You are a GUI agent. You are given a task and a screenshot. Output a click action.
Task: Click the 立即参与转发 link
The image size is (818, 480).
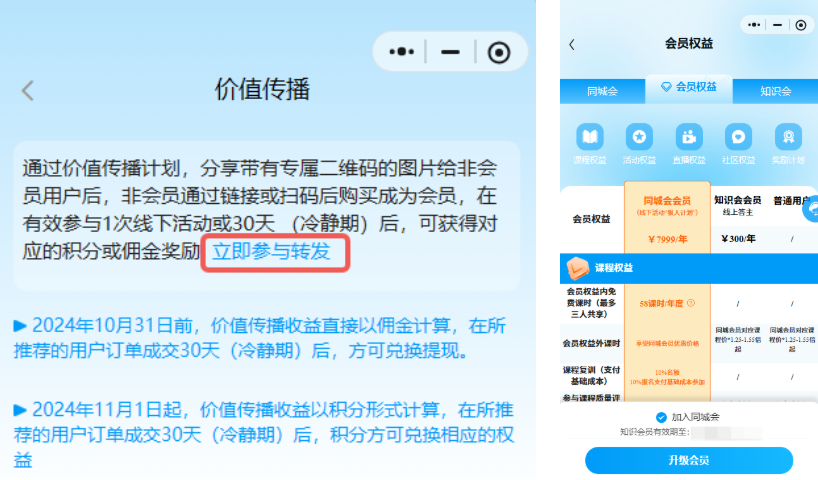point(271,251)
